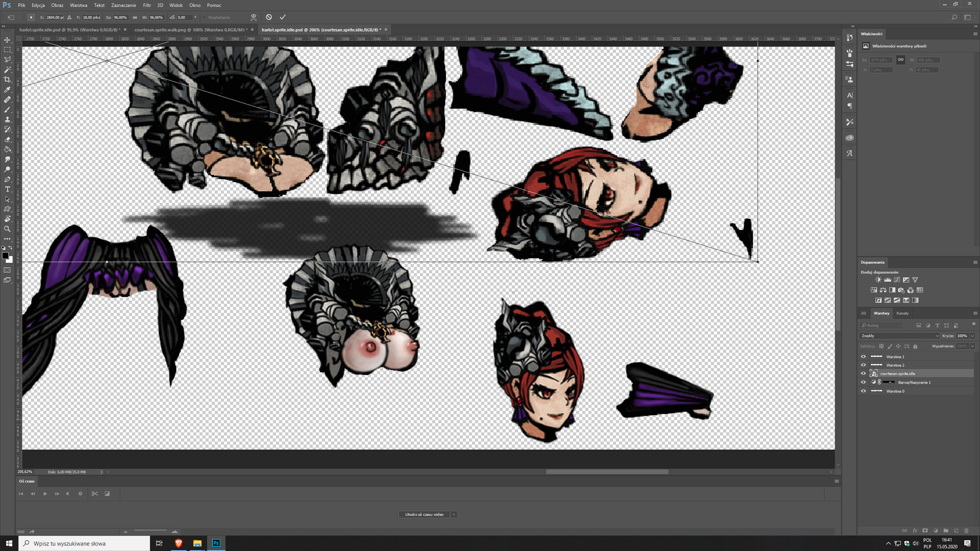This screenshot has width=980, height=551.
Task: Switch to warp mode icon
Action: tap(254, 17)
